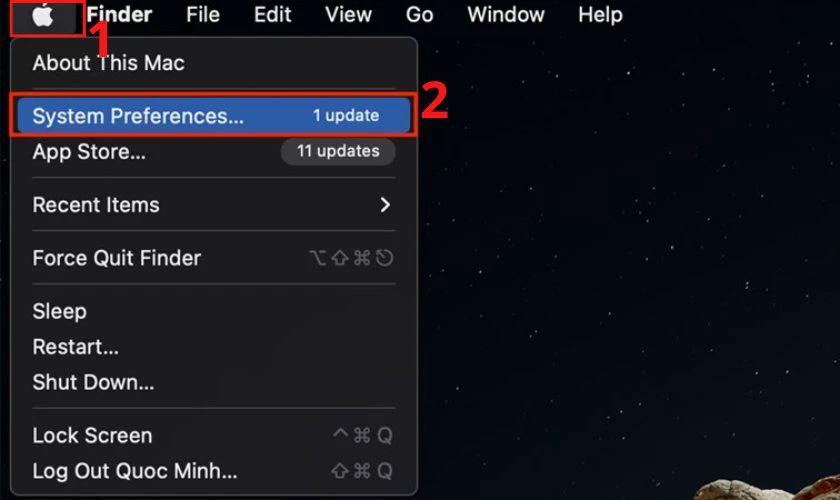Open the Edit menu
This screenshot has height=500, width=840.
click(x=272, y=14)
